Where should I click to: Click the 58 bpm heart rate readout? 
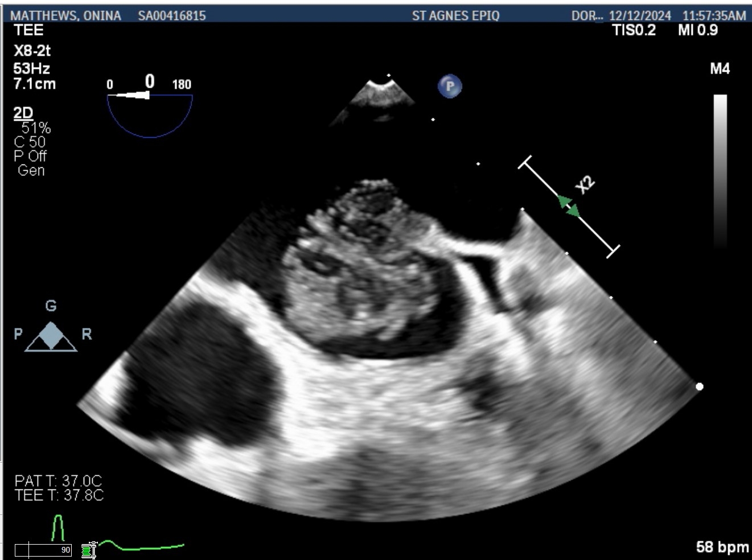[x=722, y=547]
